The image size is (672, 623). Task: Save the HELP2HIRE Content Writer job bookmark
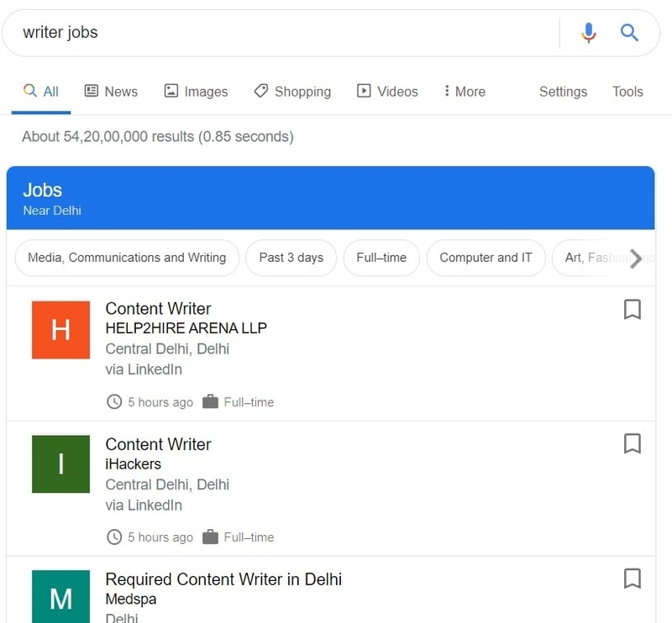[x=632, y=310]
